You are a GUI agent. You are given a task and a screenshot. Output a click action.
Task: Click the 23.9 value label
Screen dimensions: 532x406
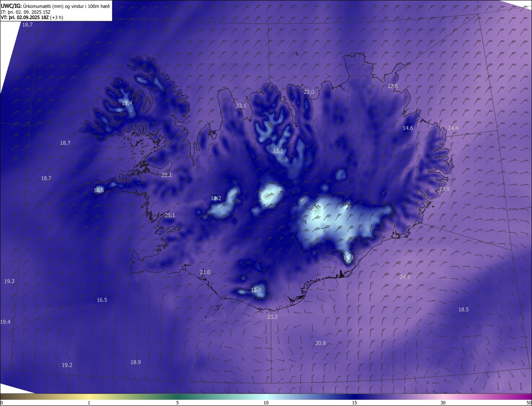(444, 189)
